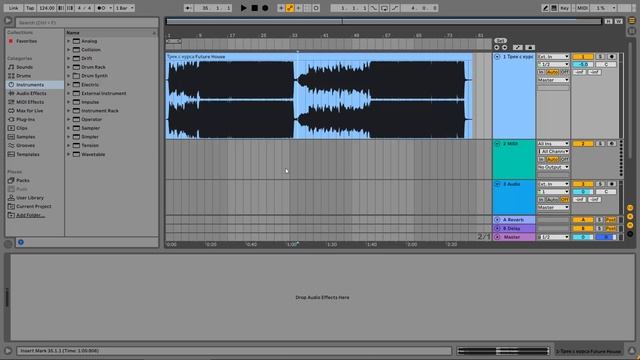This screenshot has height=360, width=640.
Task: Adjust track 1 pan control C
Action: pyautogui.click(x=606, y=64)
